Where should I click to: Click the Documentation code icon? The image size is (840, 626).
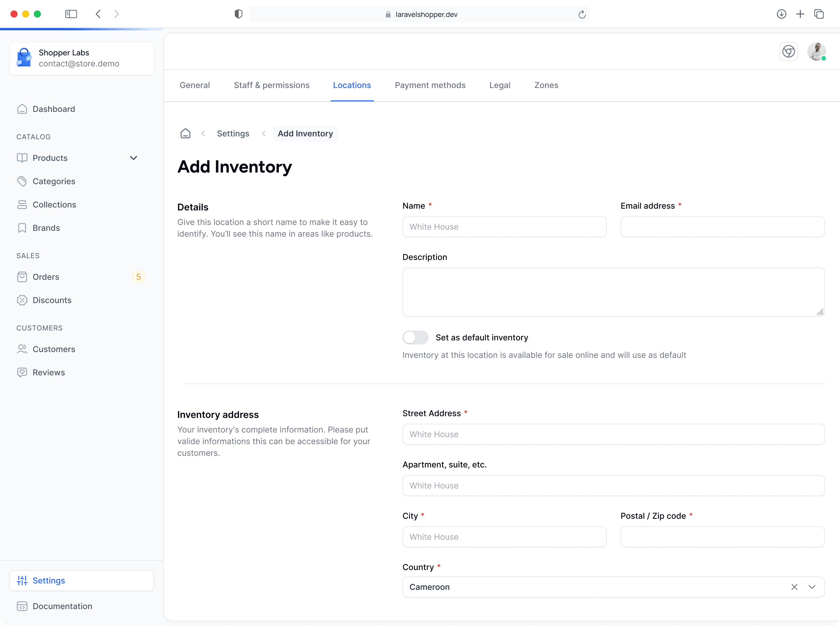[22, 606]
